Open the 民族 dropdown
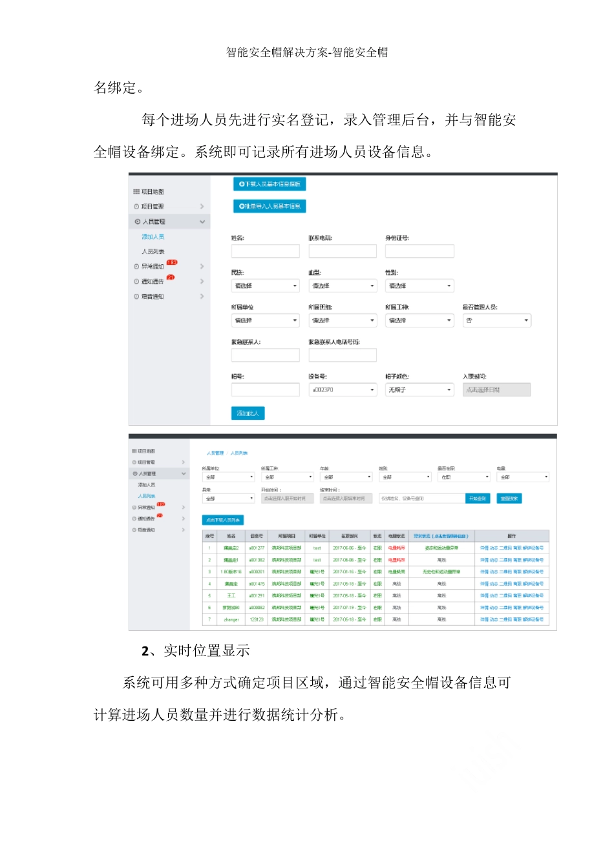 pos(266,285)
